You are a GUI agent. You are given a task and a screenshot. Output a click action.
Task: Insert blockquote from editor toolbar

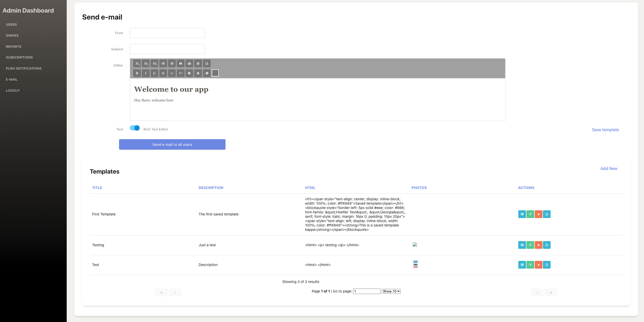pyautogui.click(x=181, y=63)
